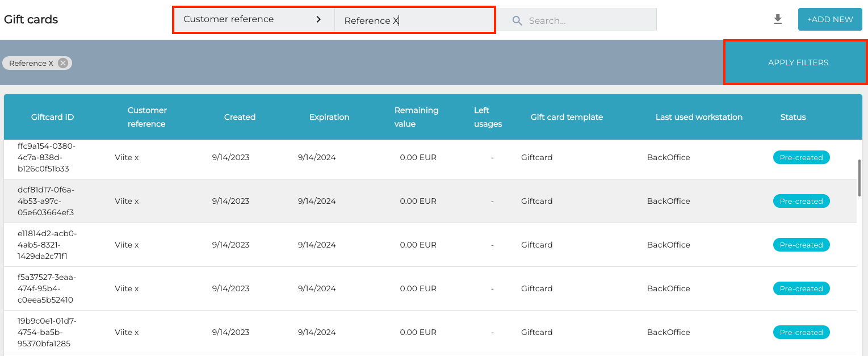Expand the Customer reference filter chevron

click(318, 19)
